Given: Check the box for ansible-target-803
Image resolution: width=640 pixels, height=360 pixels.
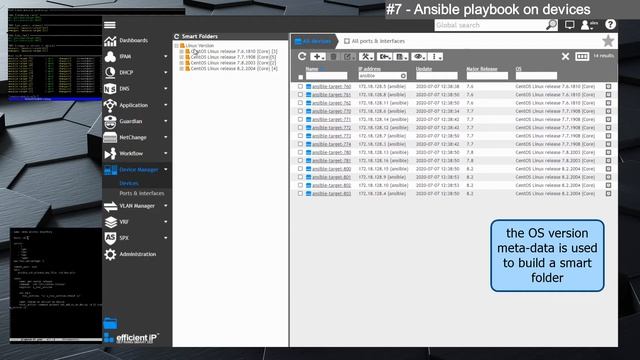Looking at the screenshot, I should pos(300,193).
